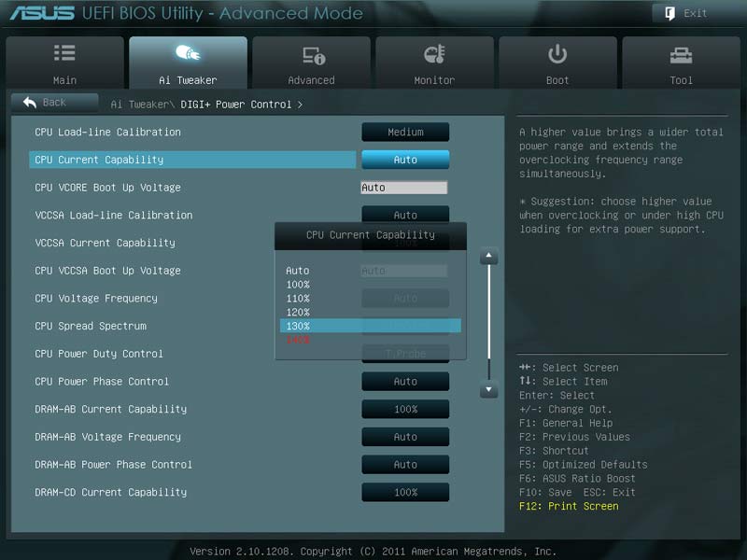
Task: Click the scrollbar up arrow
Action: click(488, 256)
